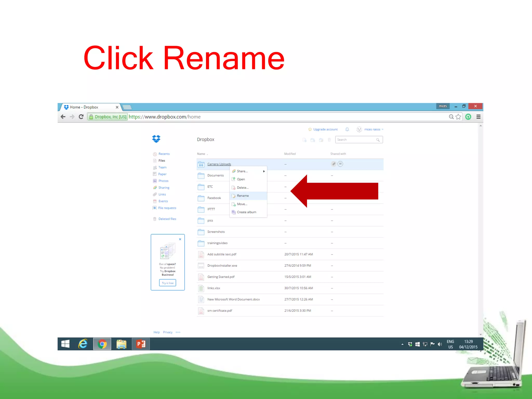This screenshot has width=532, height=399.
Task: Click the link icon on Camera Uploads row
Action: pos(334,164)
